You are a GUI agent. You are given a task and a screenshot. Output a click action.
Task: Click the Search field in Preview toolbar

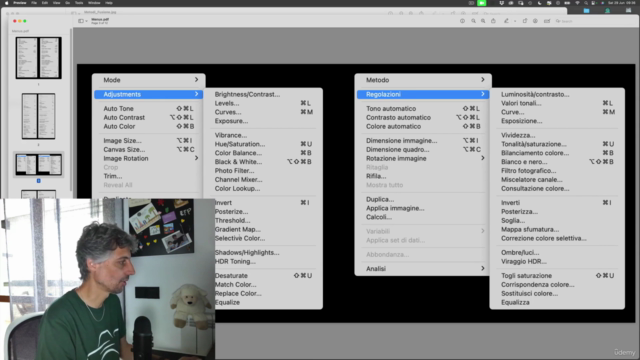coord(596,21)
